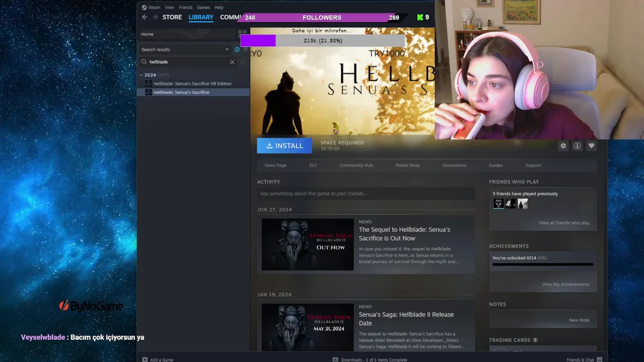Switch to the STORE tab

(x=172, y=17)
